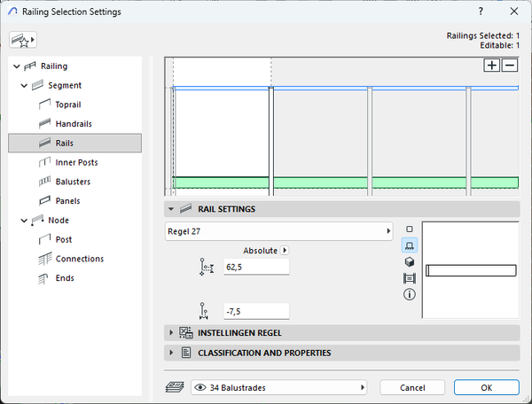Switch preview to 3D cube view
This screenshot has width=532, height=404.
tap(410, 261)
